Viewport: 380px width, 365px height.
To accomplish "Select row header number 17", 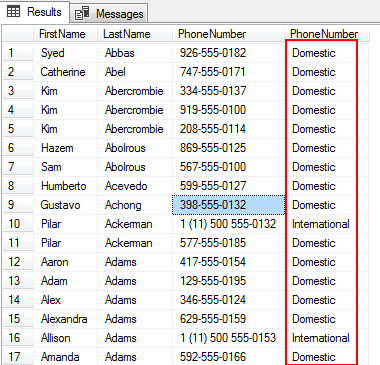I will pos(18,357).
